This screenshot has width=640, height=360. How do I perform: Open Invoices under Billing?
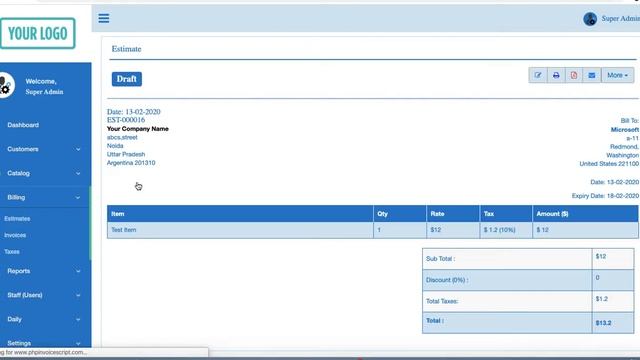[15, 235]
